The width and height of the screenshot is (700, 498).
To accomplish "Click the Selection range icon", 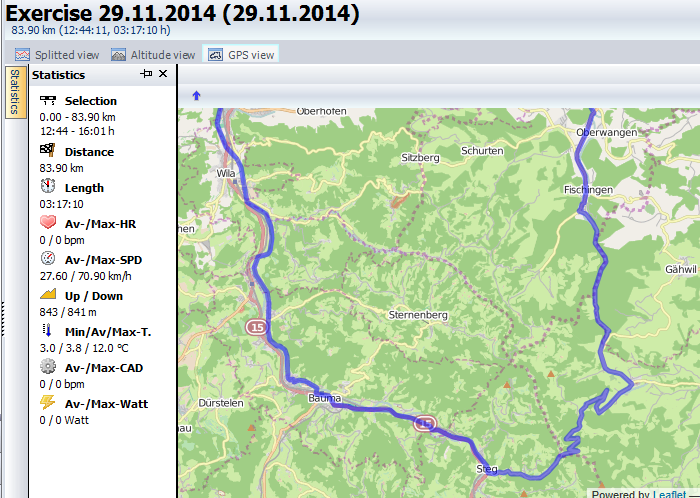I will pos(48,101).
